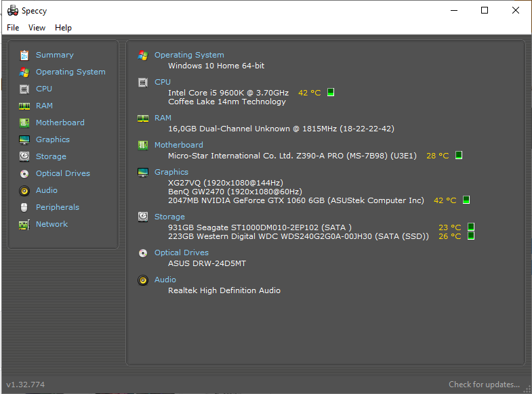The width and height of the screenshot is (532, 394).
Task: Click the GPU temperature indicator for GeForce GTX 1060
Action: pos(466,200)
